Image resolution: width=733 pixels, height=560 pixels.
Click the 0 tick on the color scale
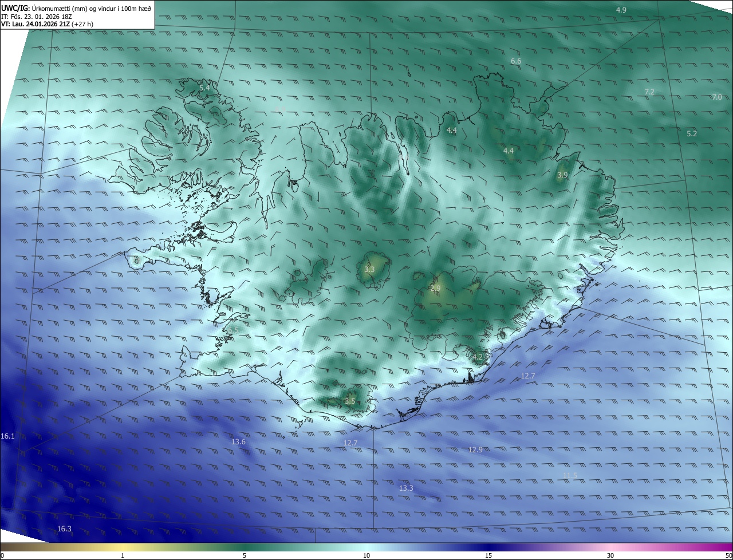pos(2,555)
